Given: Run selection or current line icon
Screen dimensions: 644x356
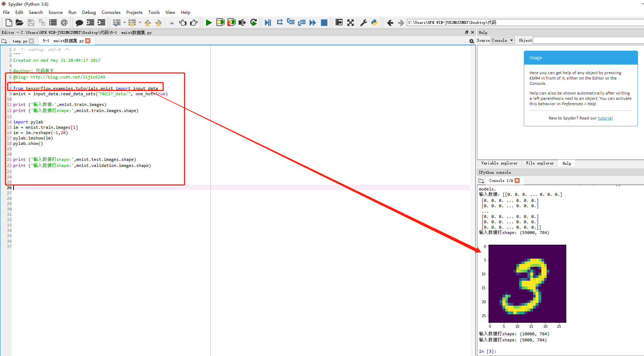Looking at the screenshot, I should [x=242, y=22].
